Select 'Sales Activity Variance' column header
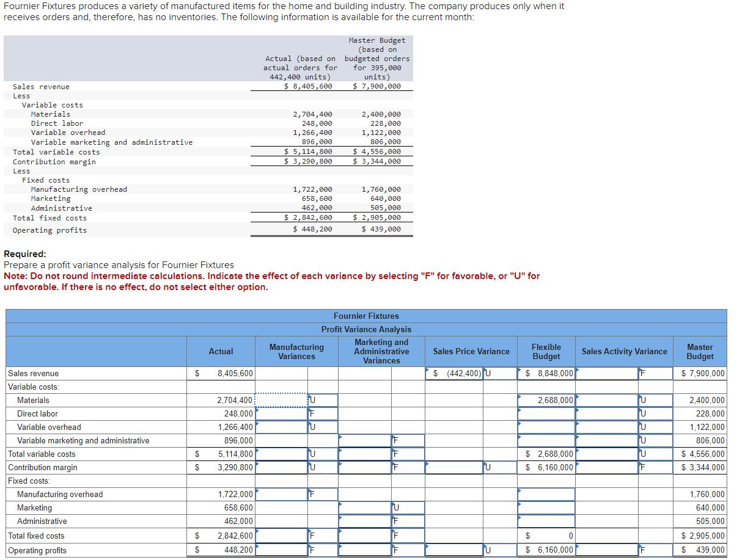The width and height of the screenshot is (745, 560). 624,352
